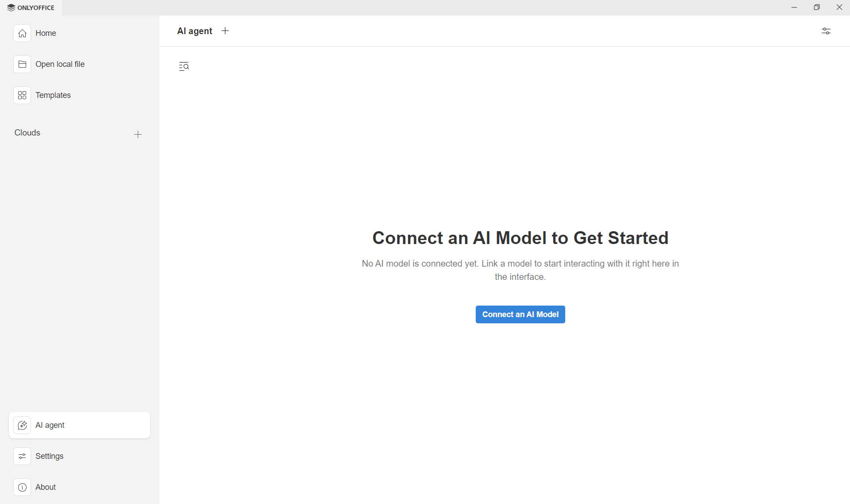Click the Settings sliders icon in sidebar

pyautogui.click(x=22, y=456)
